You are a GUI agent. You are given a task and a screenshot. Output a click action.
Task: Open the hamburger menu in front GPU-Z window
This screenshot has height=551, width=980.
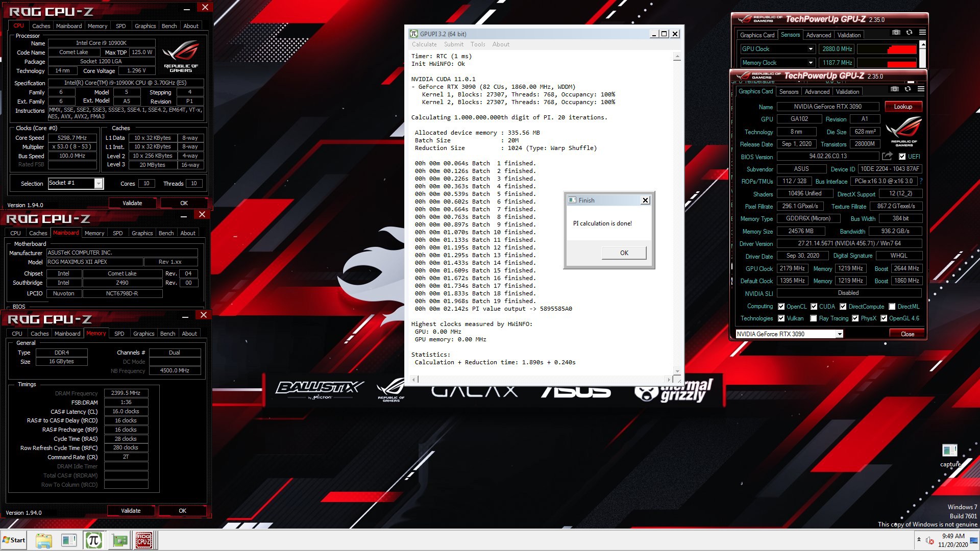[921, 89]
